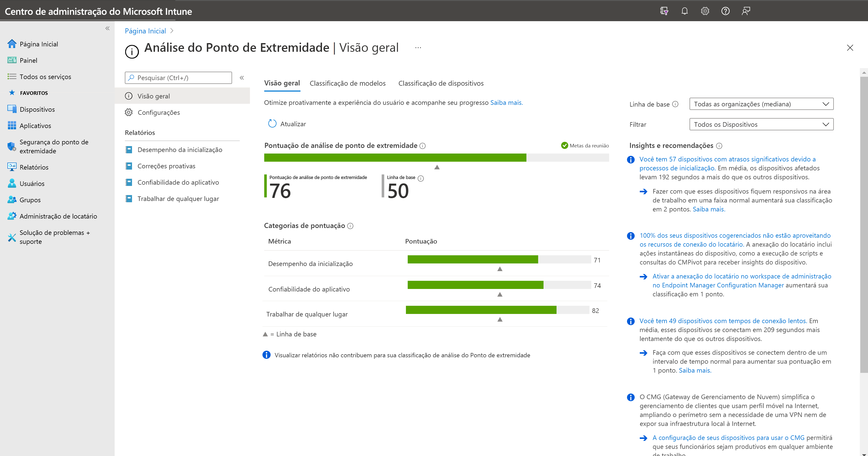Click the Segurança do ponto de extremidade shield icon
The width and height of the screenshot is (868, 456).
[x=12, y=146]
